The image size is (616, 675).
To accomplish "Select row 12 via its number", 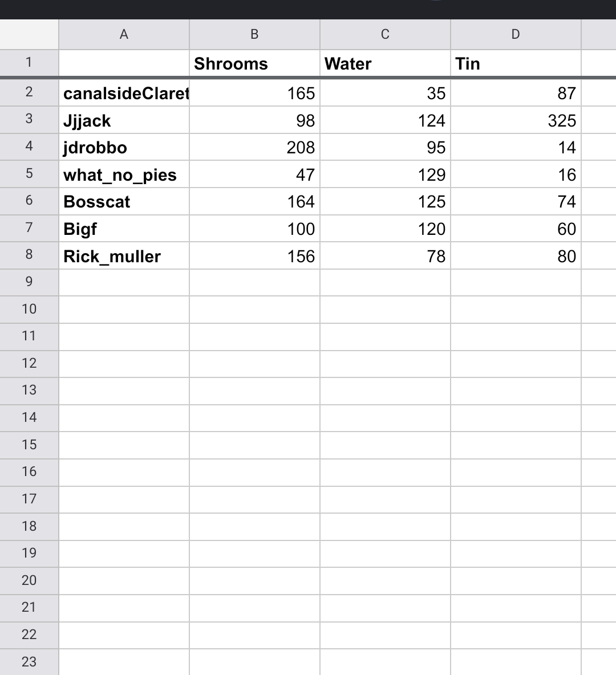I will tap(29, 363).
